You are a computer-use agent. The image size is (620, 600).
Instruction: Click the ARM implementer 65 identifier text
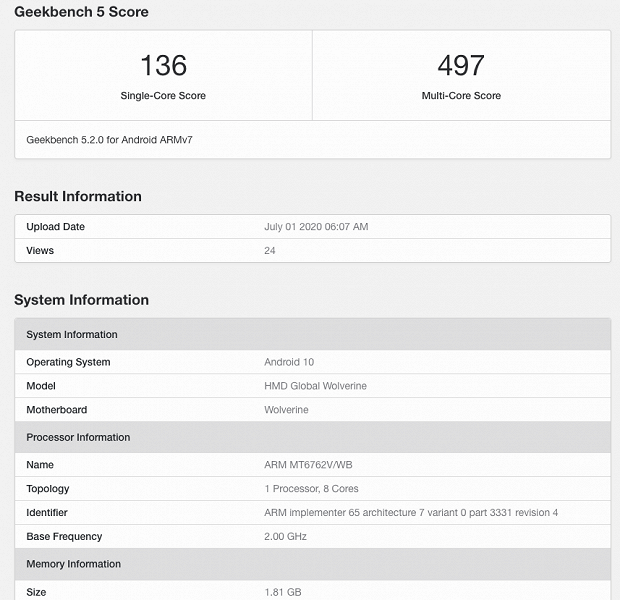(411, 513)
